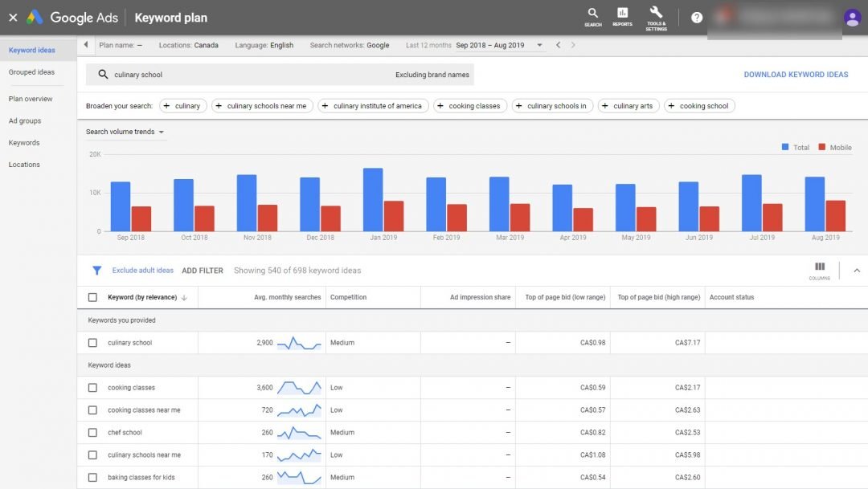Image resolution: width=868 pixels, height=489 pixels.
Task: Select the cooking classes keyword checkbox
Action: coord(93,387)
